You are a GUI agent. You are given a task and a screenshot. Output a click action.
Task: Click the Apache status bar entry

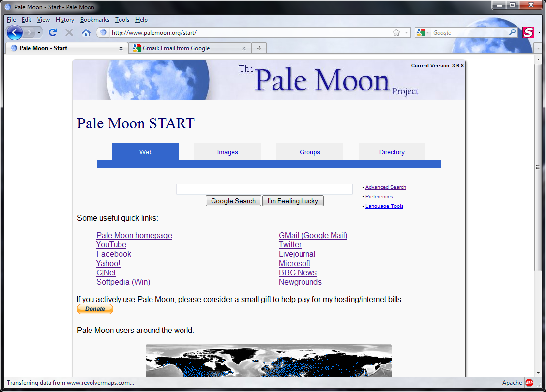click(512, 383)
